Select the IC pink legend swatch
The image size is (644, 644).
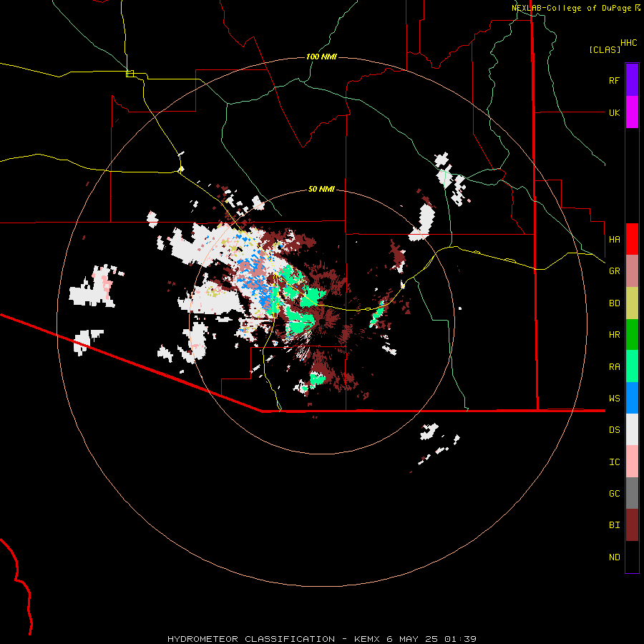click(632, 462)
